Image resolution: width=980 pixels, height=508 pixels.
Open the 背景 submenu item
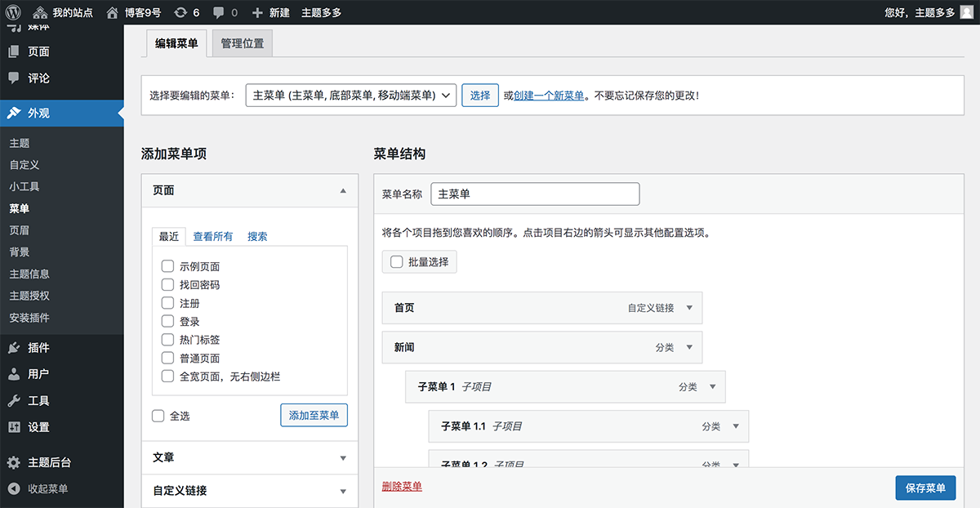tap(20, 252)
